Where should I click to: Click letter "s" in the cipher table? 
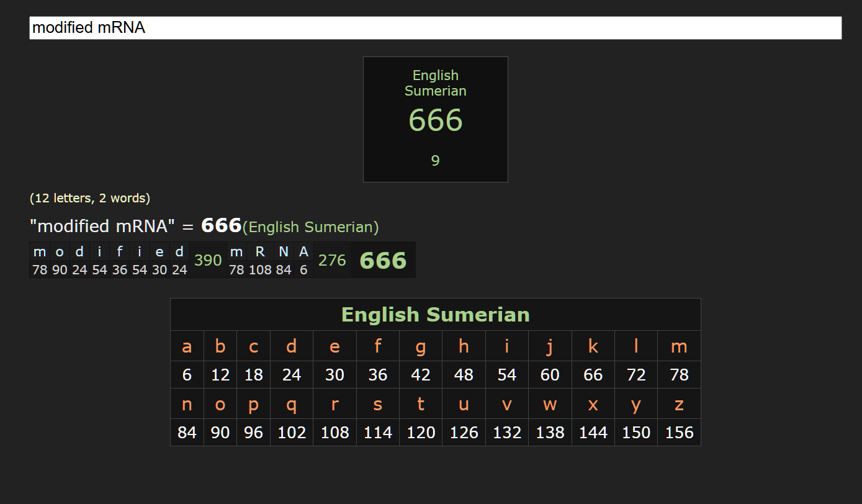tap(378, 404)
